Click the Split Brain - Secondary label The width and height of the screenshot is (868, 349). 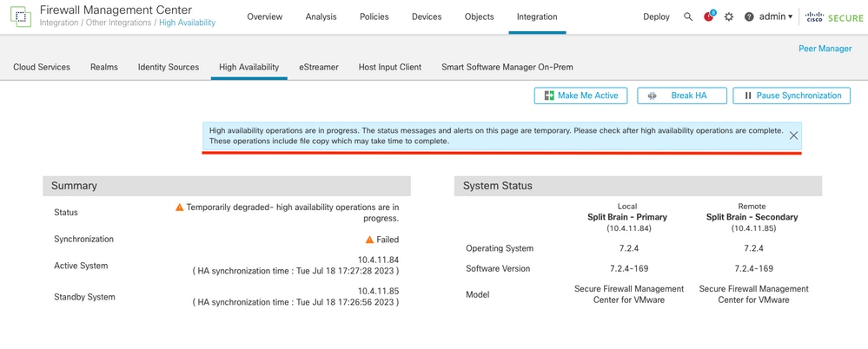point(752,217)
